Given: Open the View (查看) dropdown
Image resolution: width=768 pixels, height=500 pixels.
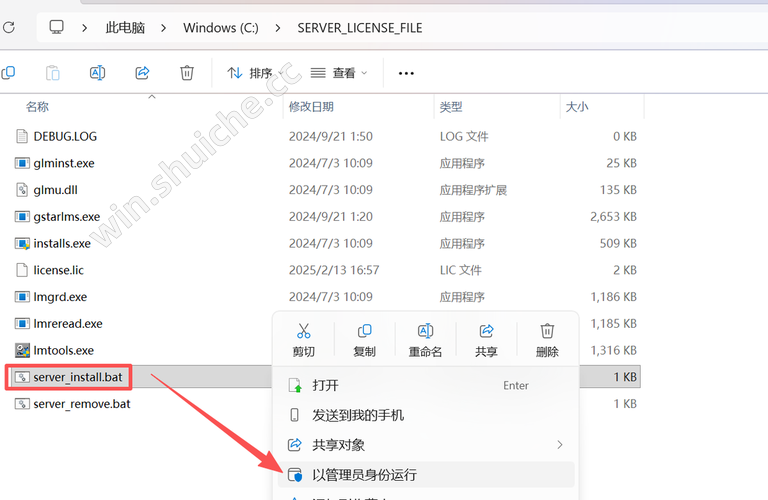Looking at the screenshot, I should pyautogui.click(x=338, y=73).
